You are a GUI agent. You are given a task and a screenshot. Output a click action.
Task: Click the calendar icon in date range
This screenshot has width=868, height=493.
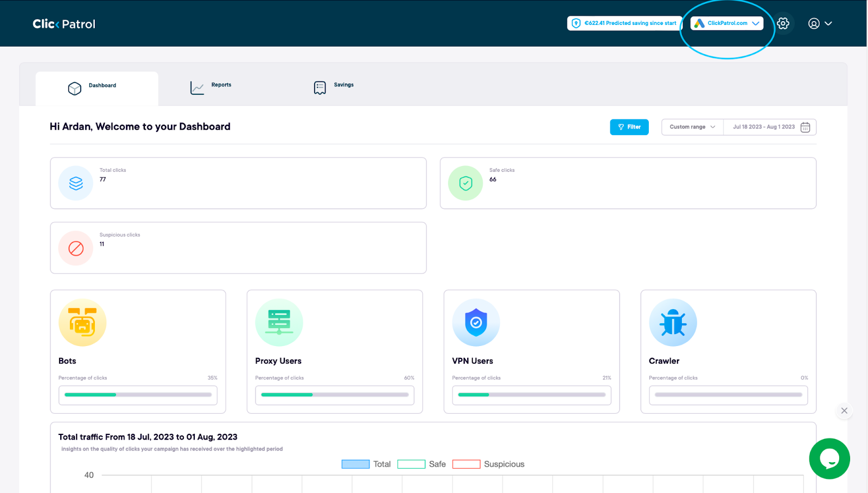click(806, 127)
